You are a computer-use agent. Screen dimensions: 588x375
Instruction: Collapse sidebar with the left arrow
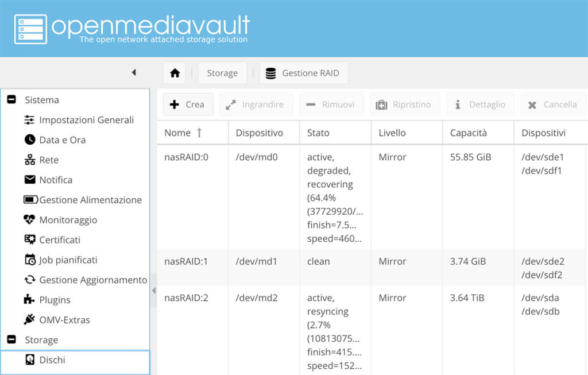click(x=134, y=72)
